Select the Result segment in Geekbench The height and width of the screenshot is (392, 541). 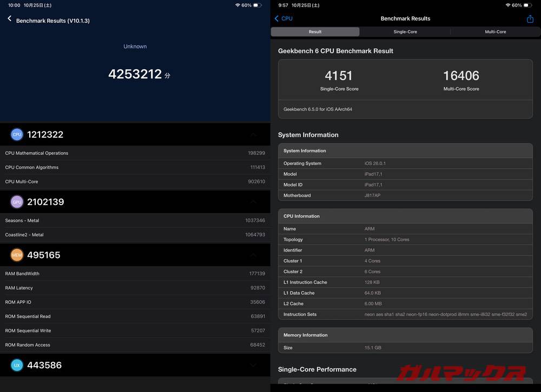315,31
